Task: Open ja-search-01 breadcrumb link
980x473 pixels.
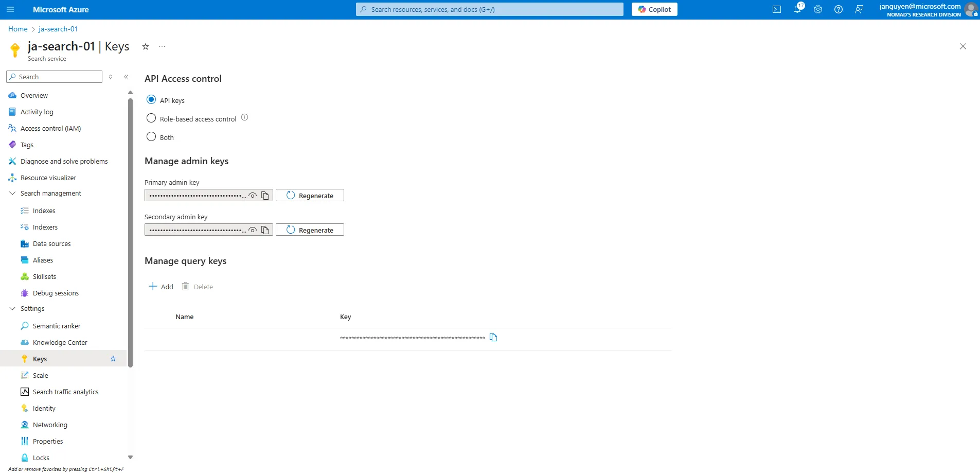Action: (58, 29)
